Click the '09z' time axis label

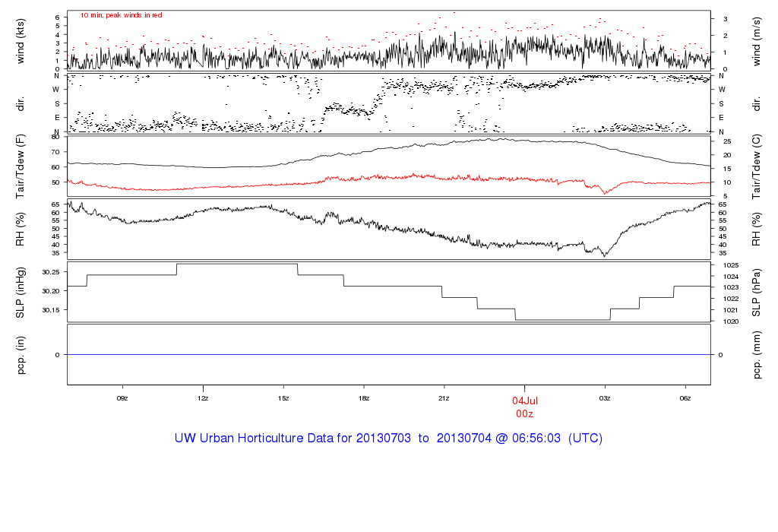pos(122,398)
